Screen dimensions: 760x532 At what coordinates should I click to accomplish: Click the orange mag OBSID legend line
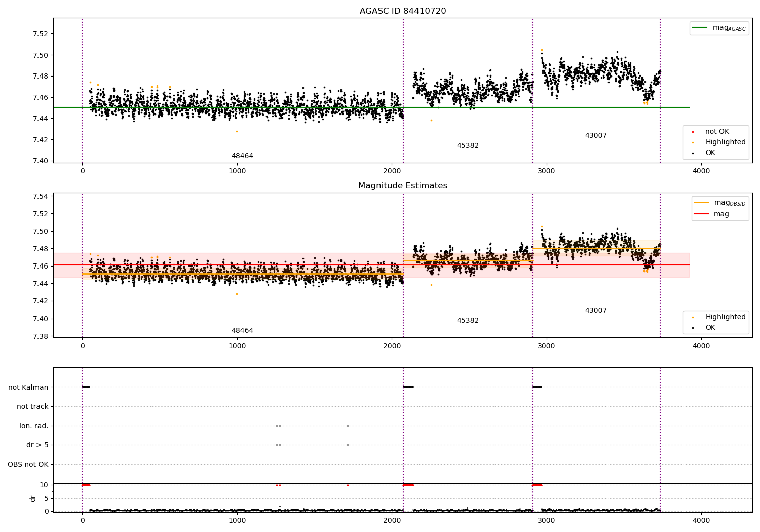click(702, 203)
